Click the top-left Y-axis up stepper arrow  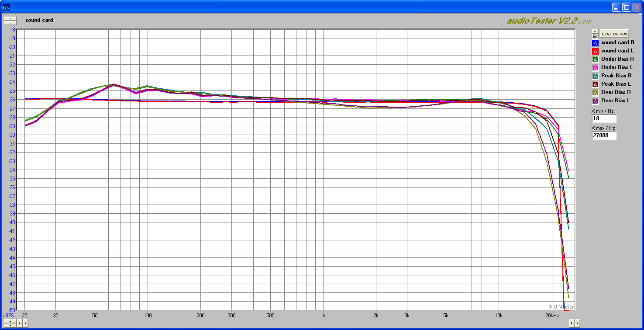pos(10,18)
